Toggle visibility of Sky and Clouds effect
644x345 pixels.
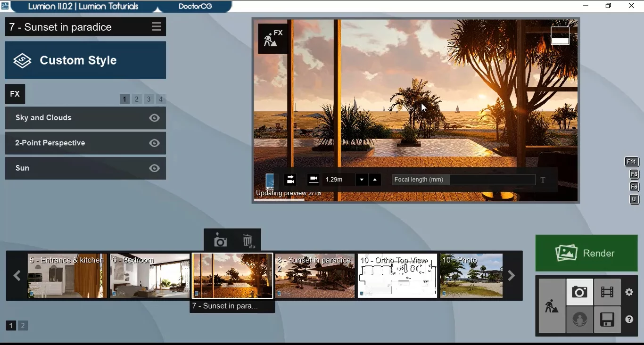click(x=154, y=118)
